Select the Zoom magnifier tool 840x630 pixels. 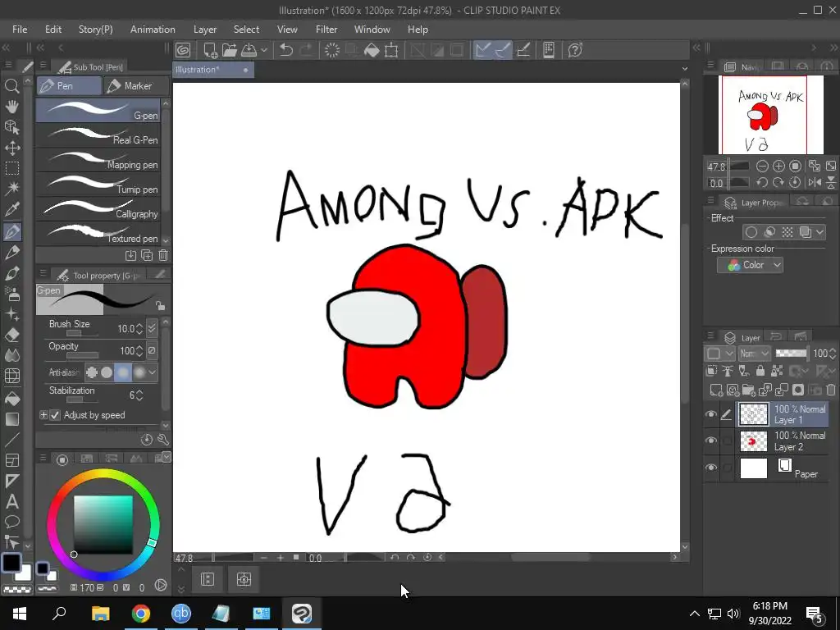(11, 85)
